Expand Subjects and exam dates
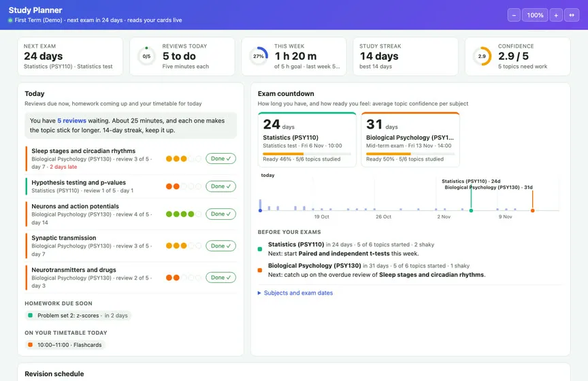 click(x=295, y=293)
